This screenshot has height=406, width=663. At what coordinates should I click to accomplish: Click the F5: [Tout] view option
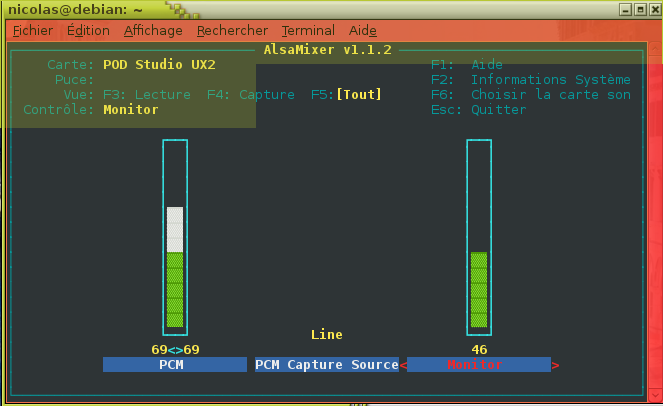click(x=346, y=94)
